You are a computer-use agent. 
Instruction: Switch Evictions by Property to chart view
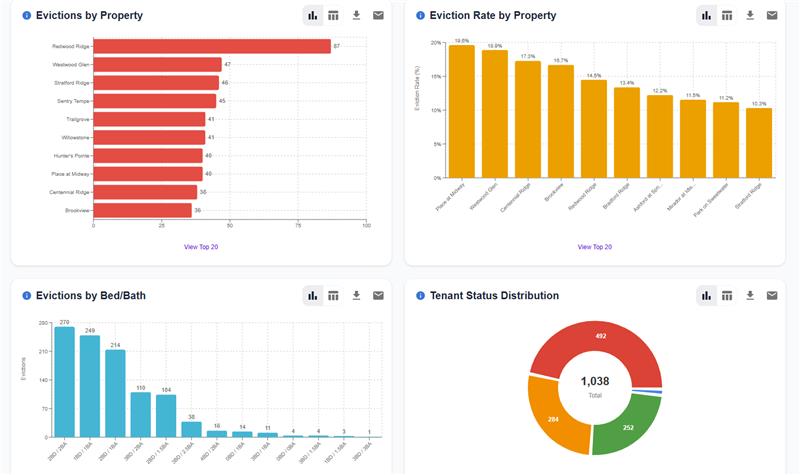point(312,16)
